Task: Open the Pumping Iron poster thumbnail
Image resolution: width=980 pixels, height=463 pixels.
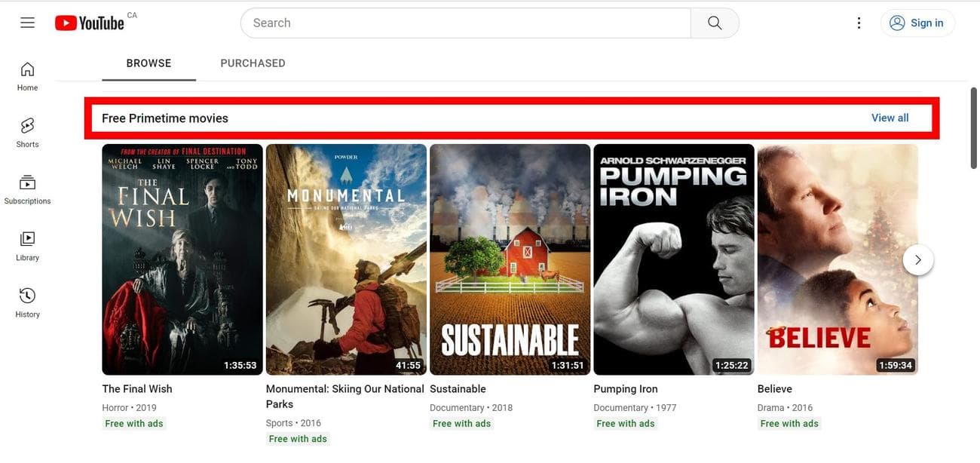Action: pos(674,259)
